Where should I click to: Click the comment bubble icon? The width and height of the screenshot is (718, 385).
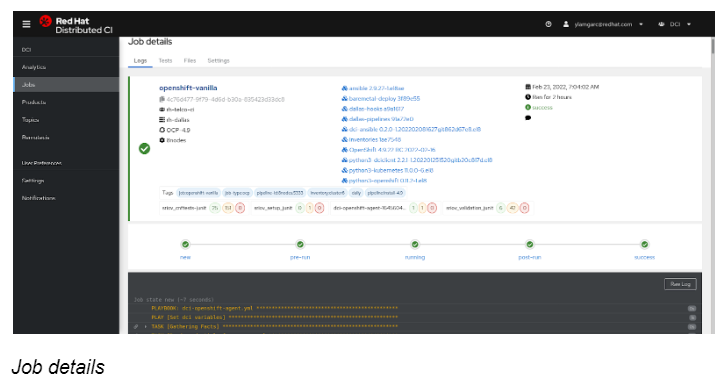[x=528, y=118]
